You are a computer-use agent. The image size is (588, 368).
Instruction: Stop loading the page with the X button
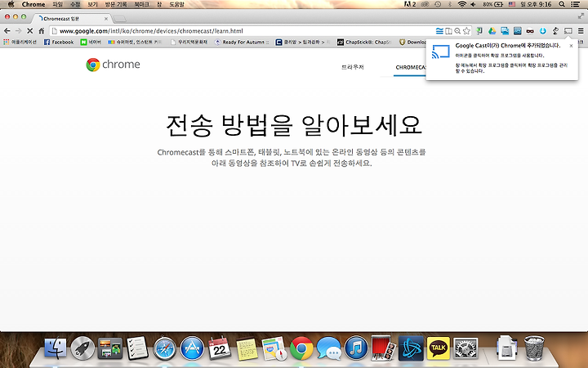pyautogui.click(x=30, y=31)
